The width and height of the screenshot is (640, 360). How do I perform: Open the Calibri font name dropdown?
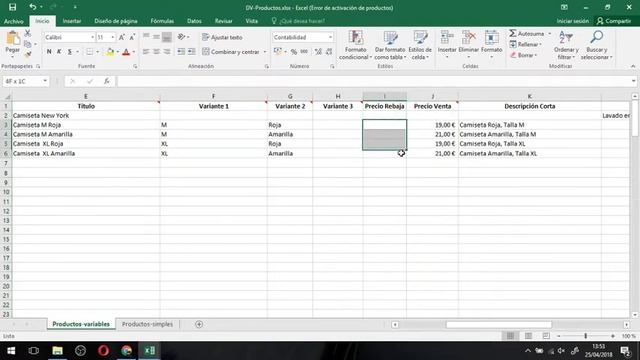coord(92,37)
